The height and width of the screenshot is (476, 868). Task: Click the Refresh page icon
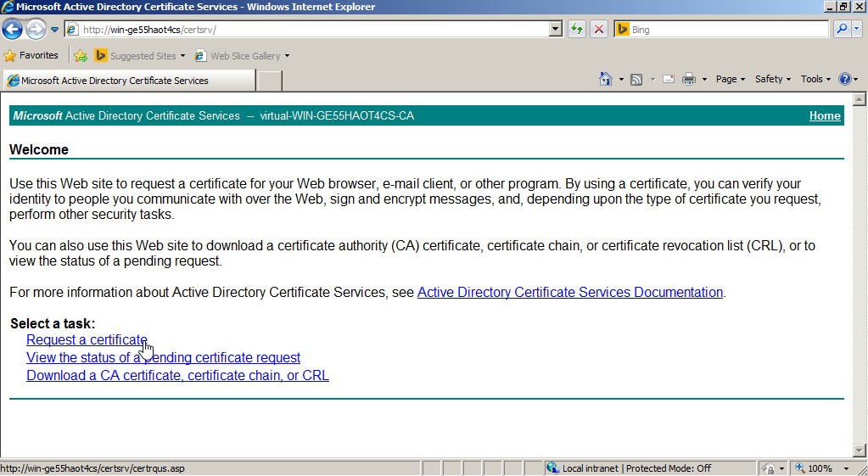(x=577, y=30)
